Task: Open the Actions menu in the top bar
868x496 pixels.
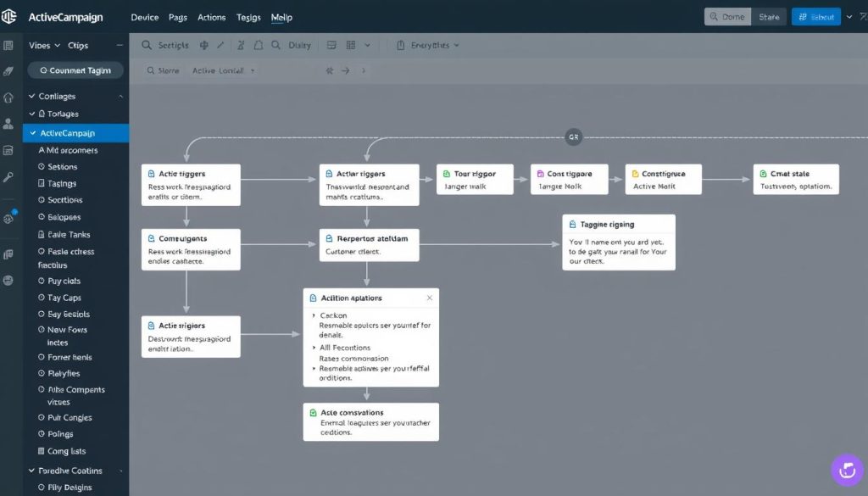Action: pyautogui.click(x=211, y=17)
